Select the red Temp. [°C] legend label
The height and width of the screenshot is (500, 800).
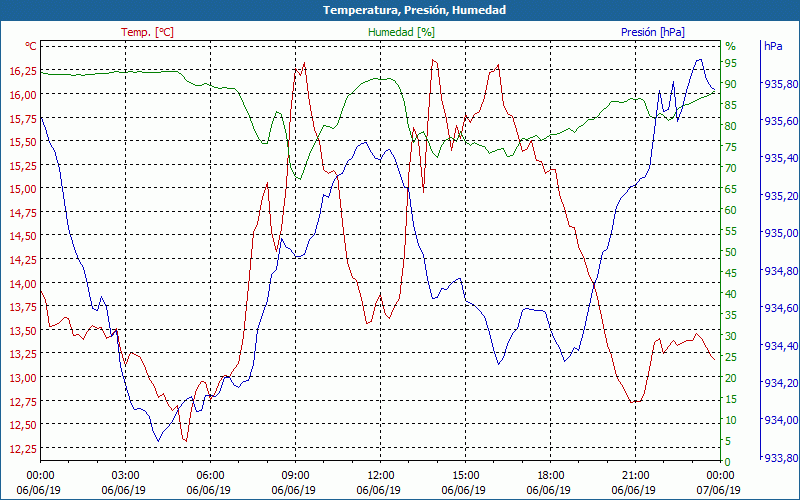[147, 32]
